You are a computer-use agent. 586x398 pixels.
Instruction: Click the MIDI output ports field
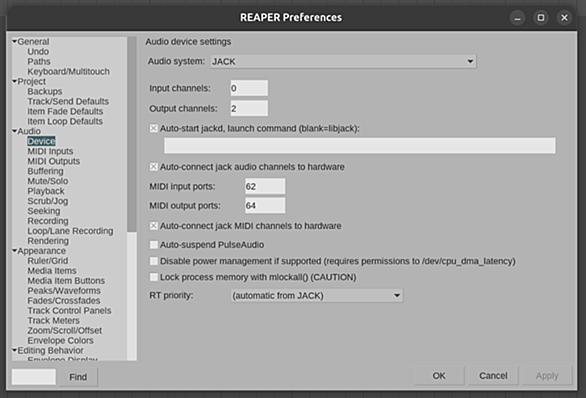click(x=265, y=206)
